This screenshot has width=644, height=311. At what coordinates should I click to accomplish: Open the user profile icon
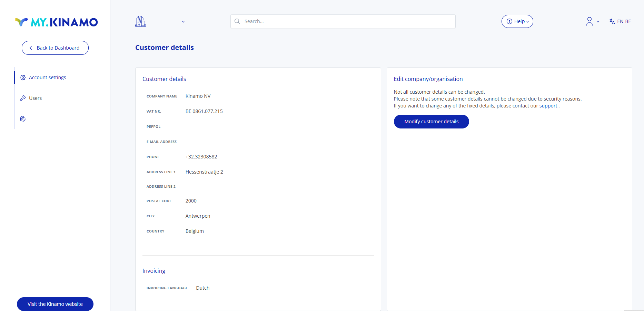(x=589, y=21)
